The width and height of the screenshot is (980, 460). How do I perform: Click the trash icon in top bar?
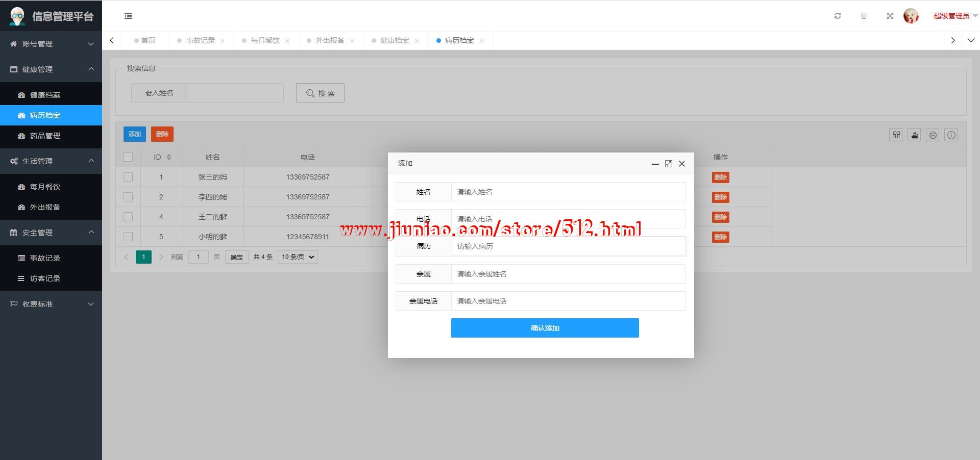(864, 16)
